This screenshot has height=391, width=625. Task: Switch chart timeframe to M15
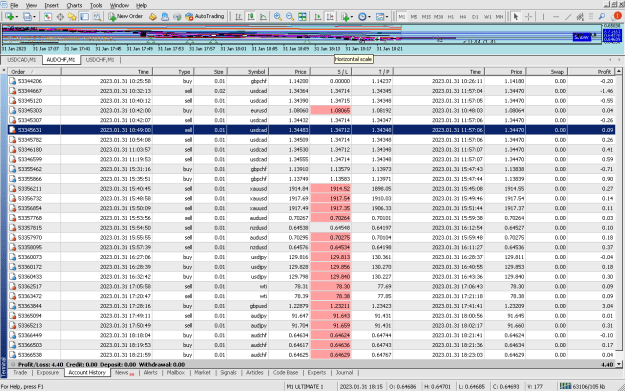(x=426, y=17)
